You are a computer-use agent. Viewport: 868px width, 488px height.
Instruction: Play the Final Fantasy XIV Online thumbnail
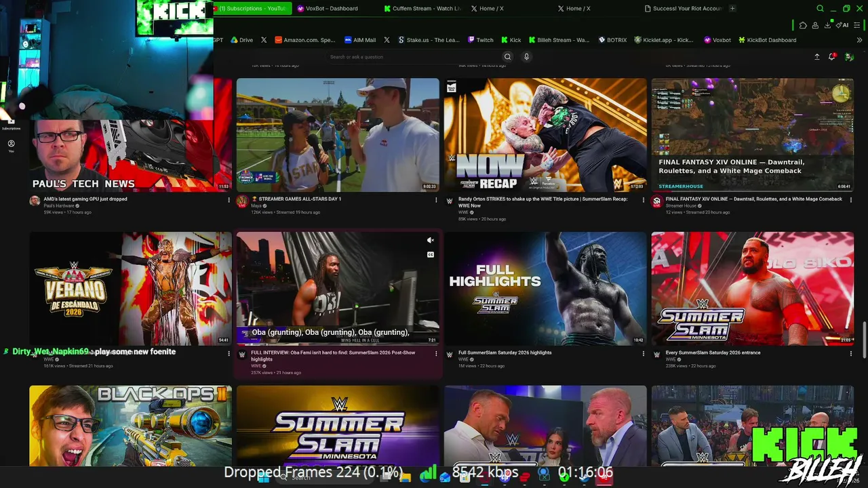(x=753, y=135)
